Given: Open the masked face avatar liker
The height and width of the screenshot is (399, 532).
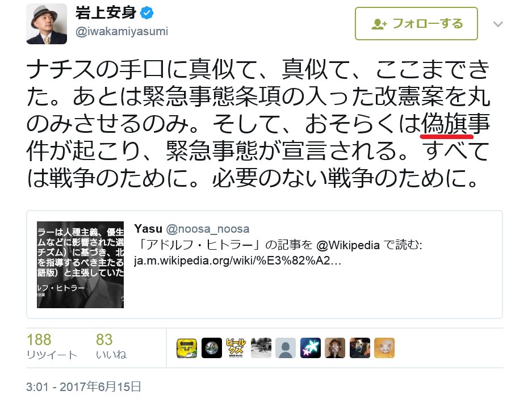Looking at the screenshot, I should [x=335, y=348].
